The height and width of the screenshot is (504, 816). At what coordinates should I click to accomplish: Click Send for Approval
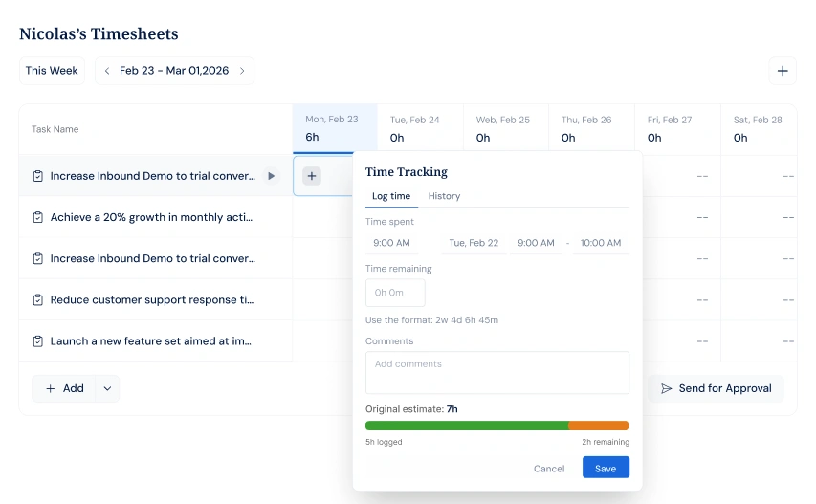[x=717, y=388]
